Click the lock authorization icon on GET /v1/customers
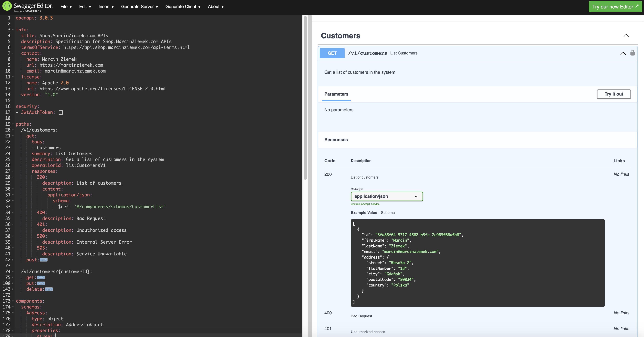644x337 pixels. [x=632, y=53]
